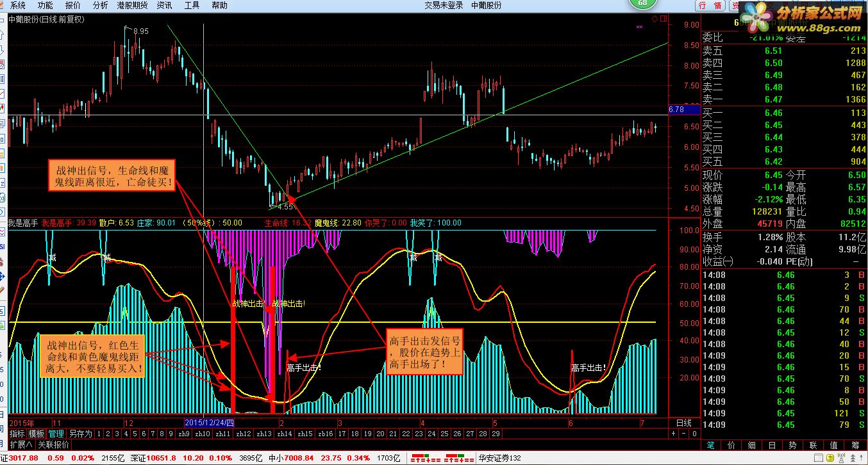868x465 pixels.
Task: Click the 买一 6.46 order row
Action: pos(783,113)
